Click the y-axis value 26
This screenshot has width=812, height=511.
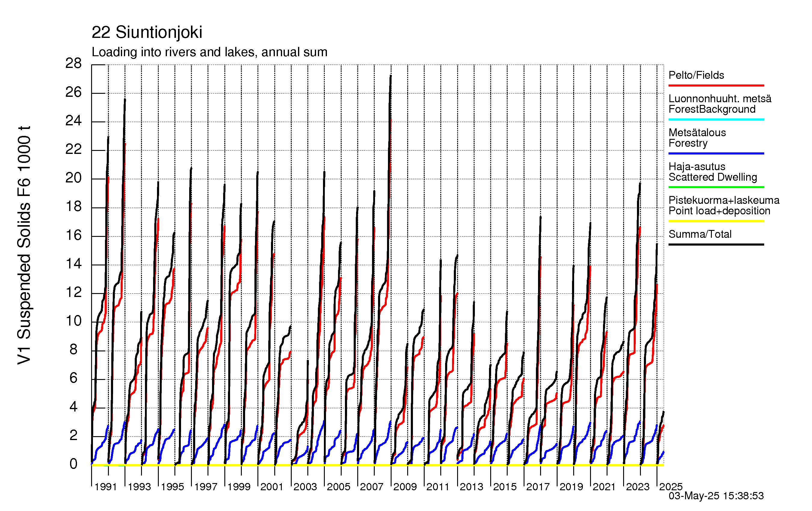point(73,92)
